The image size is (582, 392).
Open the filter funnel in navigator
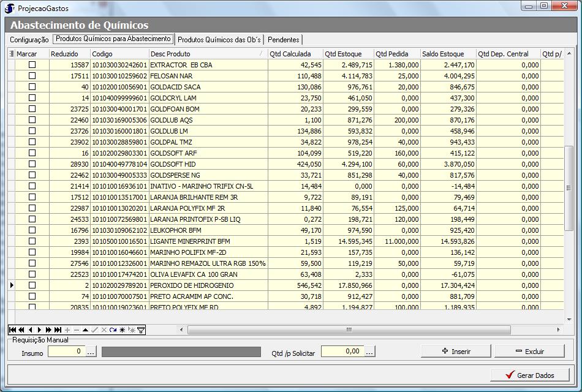coord(141,330)
